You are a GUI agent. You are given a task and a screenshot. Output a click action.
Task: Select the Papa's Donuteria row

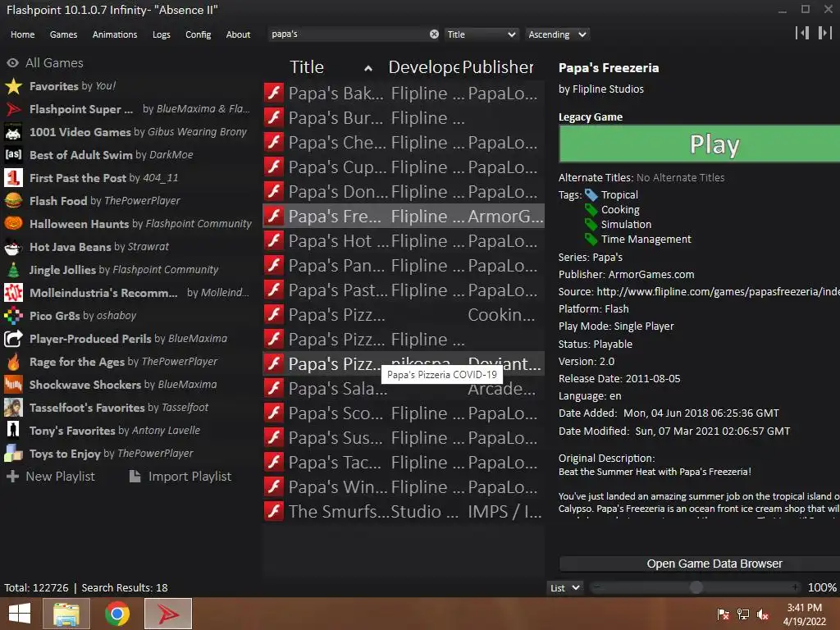coord(404,192)
